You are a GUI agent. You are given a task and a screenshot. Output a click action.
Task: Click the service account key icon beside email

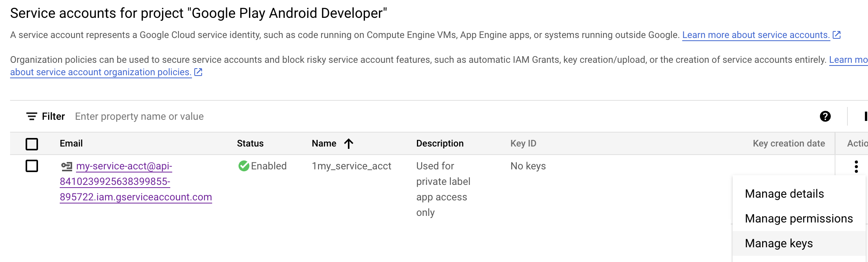tap(67, 166)
